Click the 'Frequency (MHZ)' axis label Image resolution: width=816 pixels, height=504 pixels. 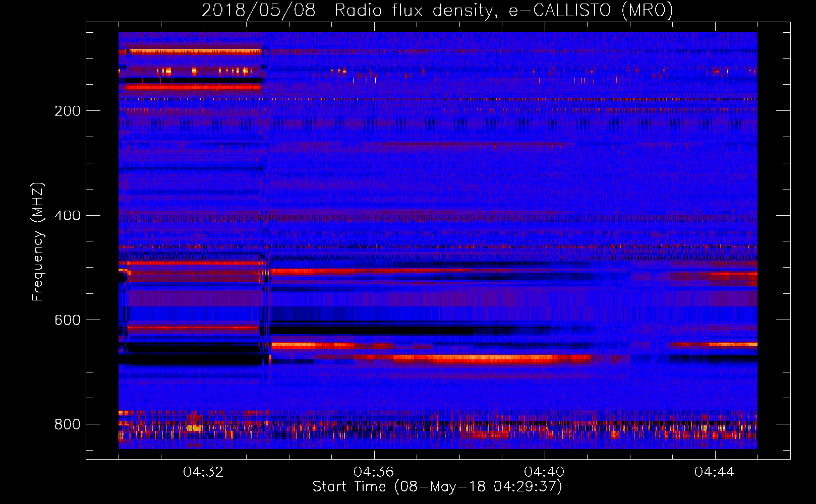coord(38,242)
